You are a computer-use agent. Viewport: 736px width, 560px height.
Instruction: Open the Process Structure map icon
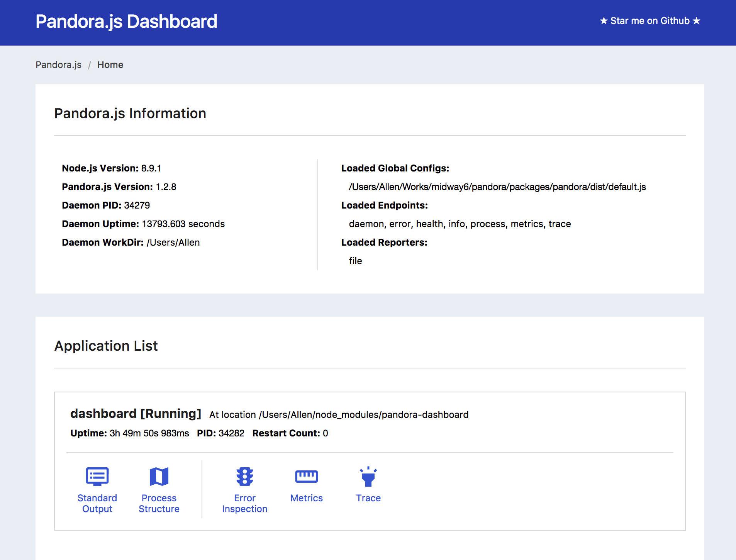(159, 477)
